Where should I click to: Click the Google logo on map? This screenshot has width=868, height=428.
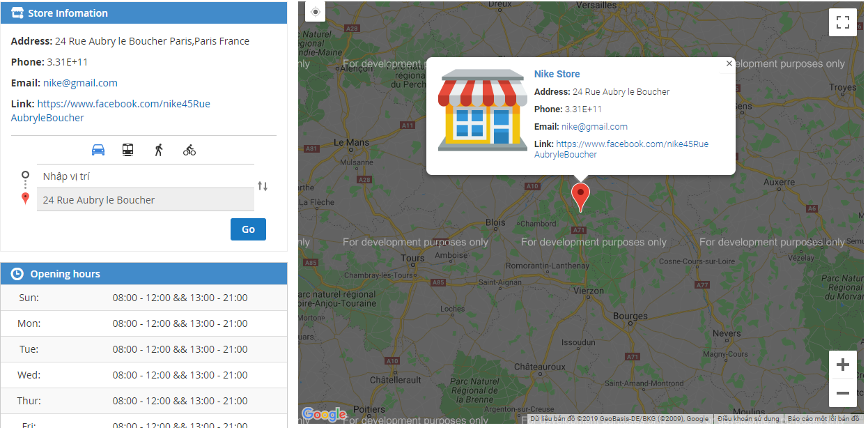click(325, 415)
